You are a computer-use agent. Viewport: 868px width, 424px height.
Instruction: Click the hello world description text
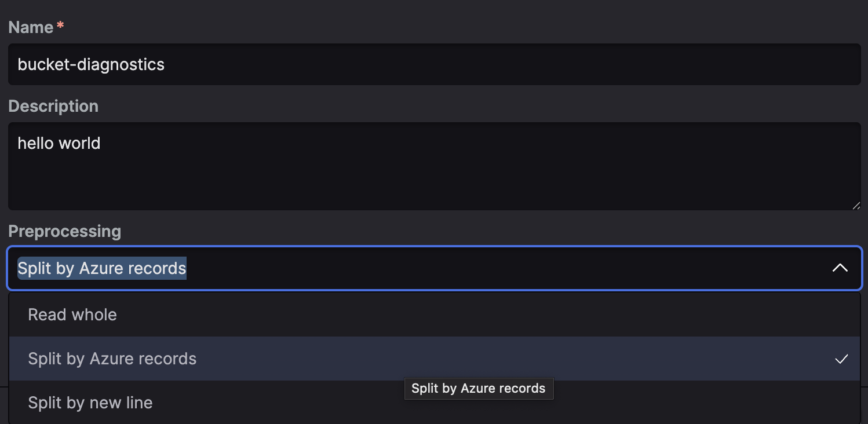pyautogui.click(x=59, y=143)
